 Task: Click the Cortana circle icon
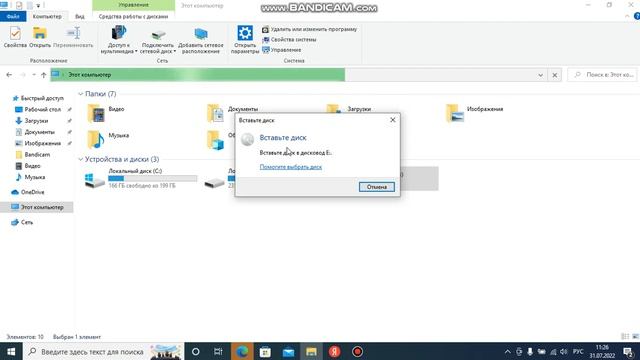pos(196,351)
